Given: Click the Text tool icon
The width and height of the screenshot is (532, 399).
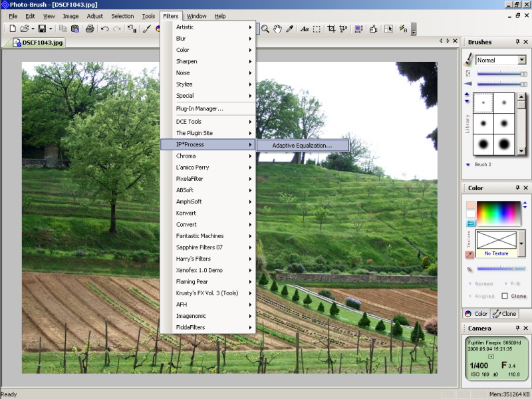Looking at the screenshot, I should [304, 29].
